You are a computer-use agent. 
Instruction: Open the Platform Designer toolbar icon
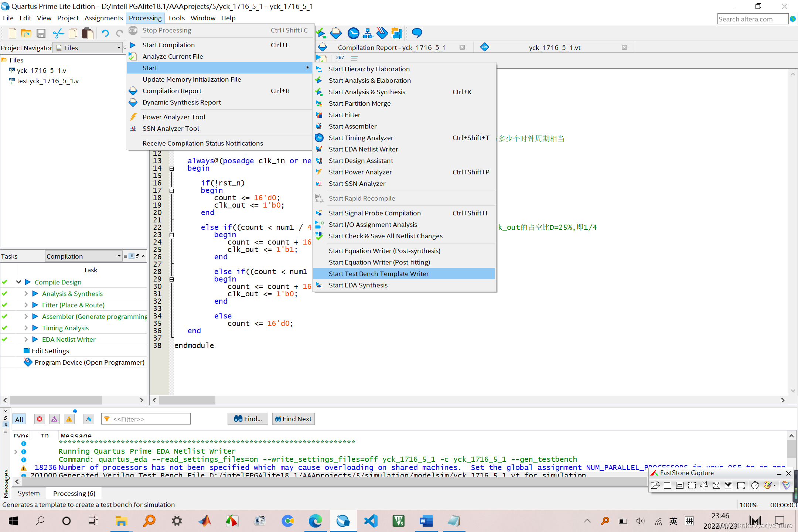pos(397,33)
